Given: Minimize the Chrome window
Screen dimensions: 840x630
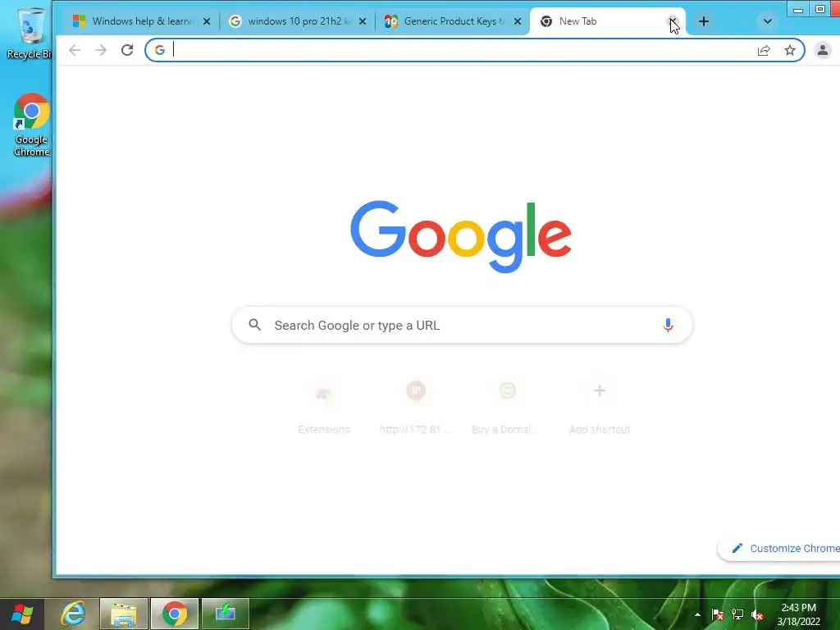Looking at the screenshot, I should point(797,9).
